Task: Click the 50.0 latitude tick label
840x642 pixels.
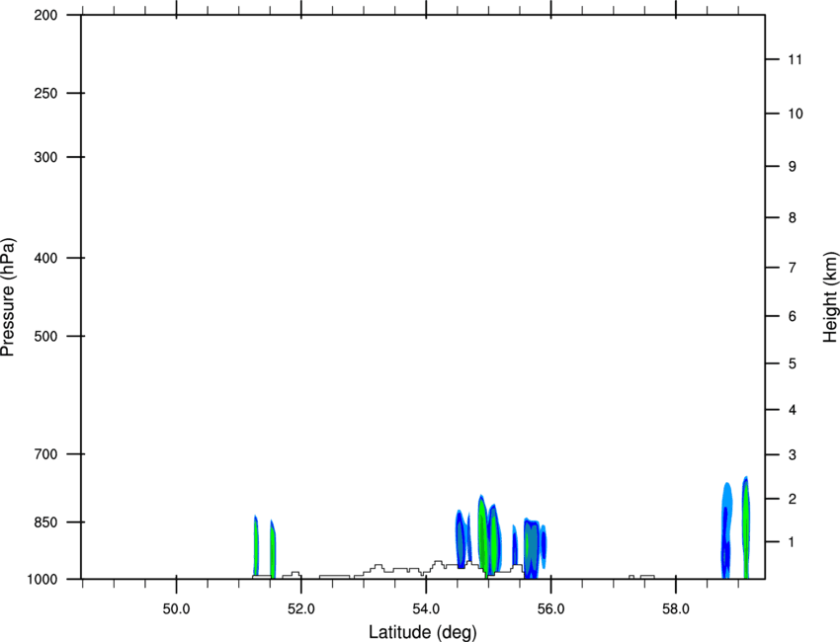Action: point(176,609)
